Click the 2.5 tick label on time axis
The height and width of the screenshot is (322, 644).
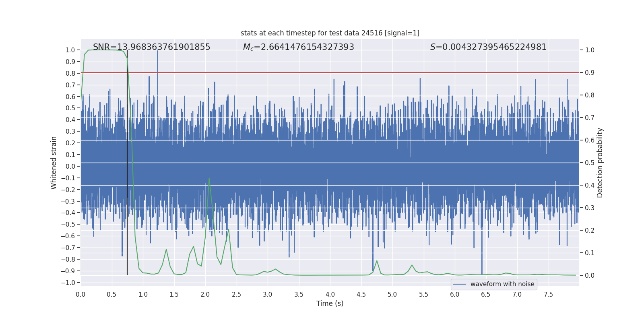(236, 294)
